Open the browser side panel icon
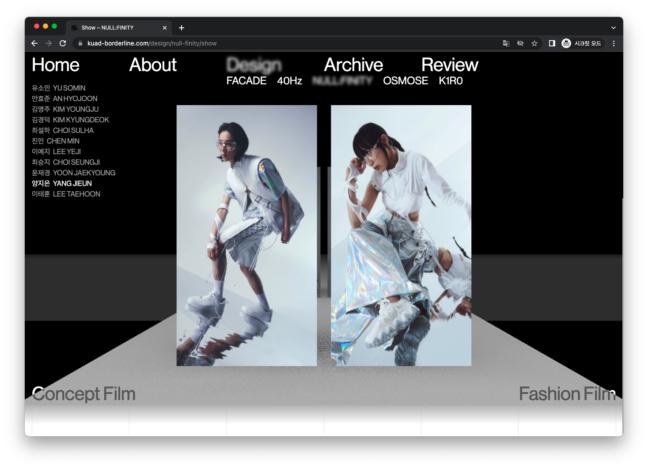 coord(552,44)
